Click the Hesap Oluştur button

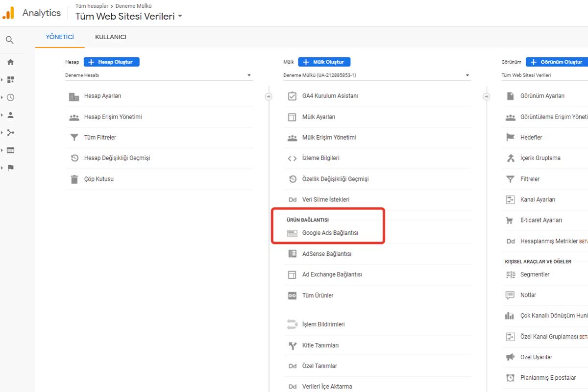[x=112, y=62]
